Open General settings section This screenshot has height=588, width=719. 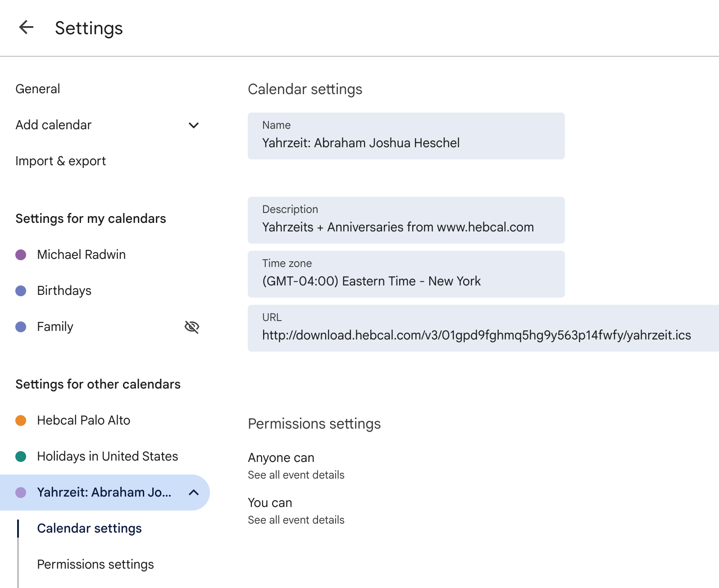point(38,89)
